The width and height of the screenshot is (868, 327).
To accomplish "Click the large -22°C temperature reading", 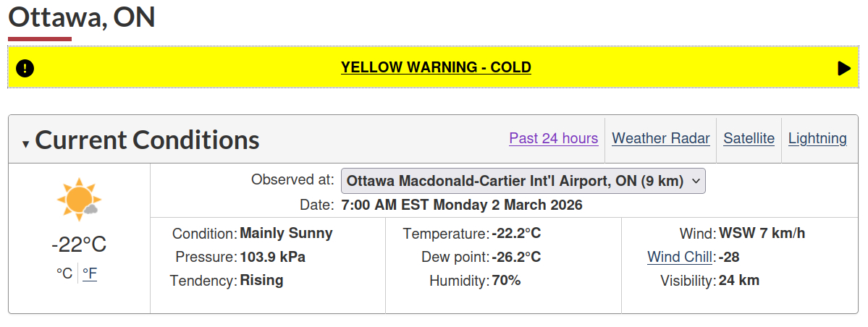I will pyautogui.click(x=78, y=245).
